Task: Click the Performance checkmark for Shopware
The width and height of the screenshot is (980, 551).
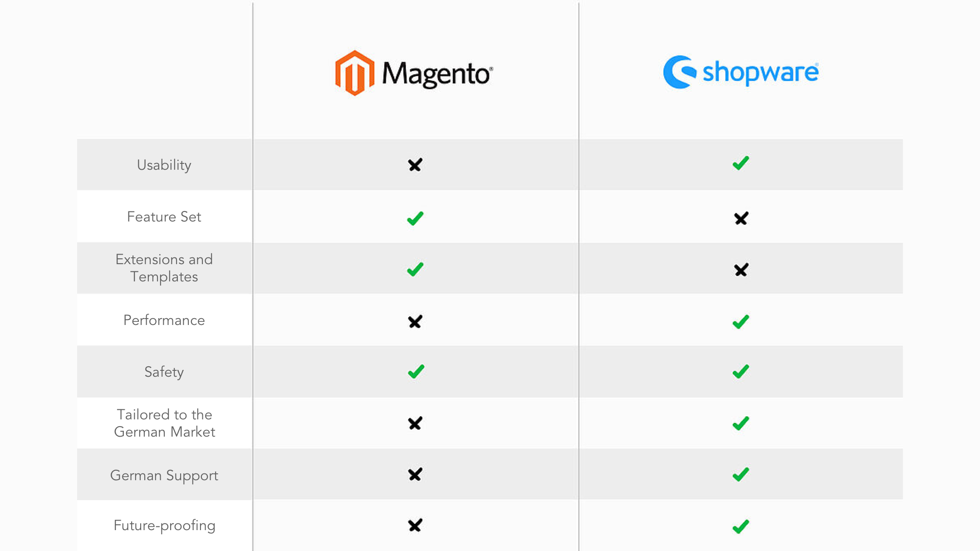Action: [740, 320]
